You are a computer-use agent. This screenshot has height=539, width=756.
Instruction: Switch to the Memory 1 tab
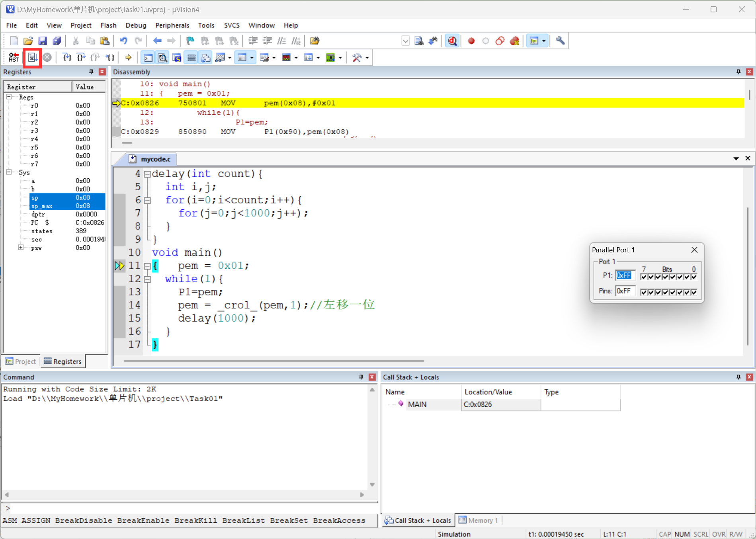478,520
